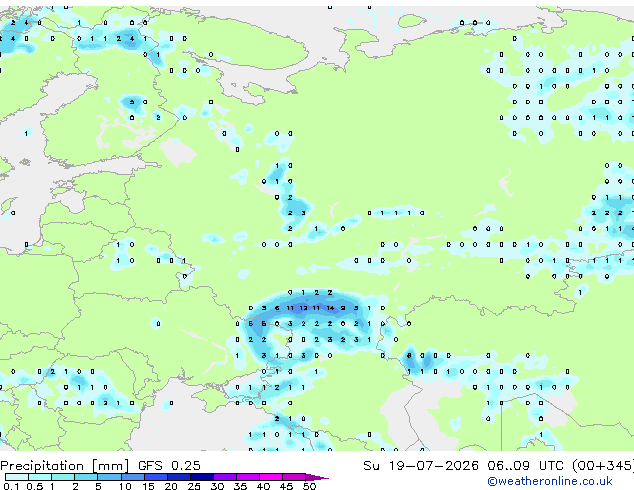This screenshot has height=490, width=634.
Task: Click the legend swatch between 2 and 5
Action: point(86,477)
